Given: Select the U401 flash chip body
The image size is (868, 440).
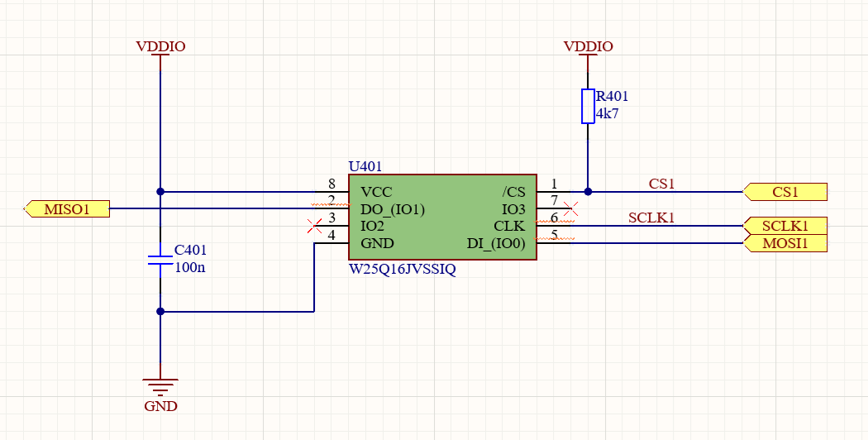Looking at the screenshot, I should 442,218.
